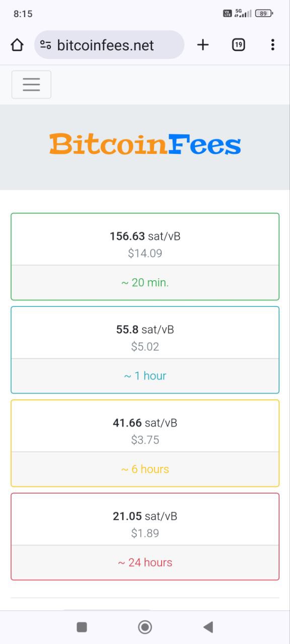Tap the site settings icon in address bar
This screenshot has height=644, width=290.
(46, 45)
